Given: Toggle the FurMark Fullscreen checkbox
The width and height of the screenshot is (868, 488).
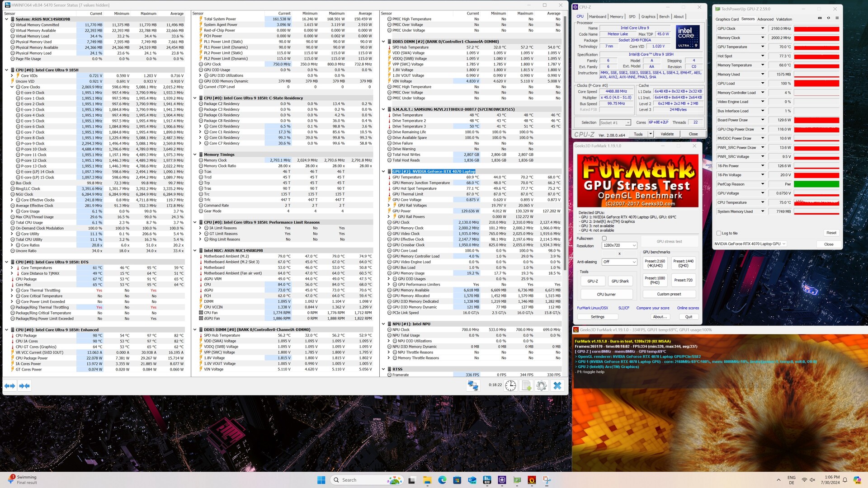Looking at the screenshot, I should pyautogui.click(x=604, y=238).
